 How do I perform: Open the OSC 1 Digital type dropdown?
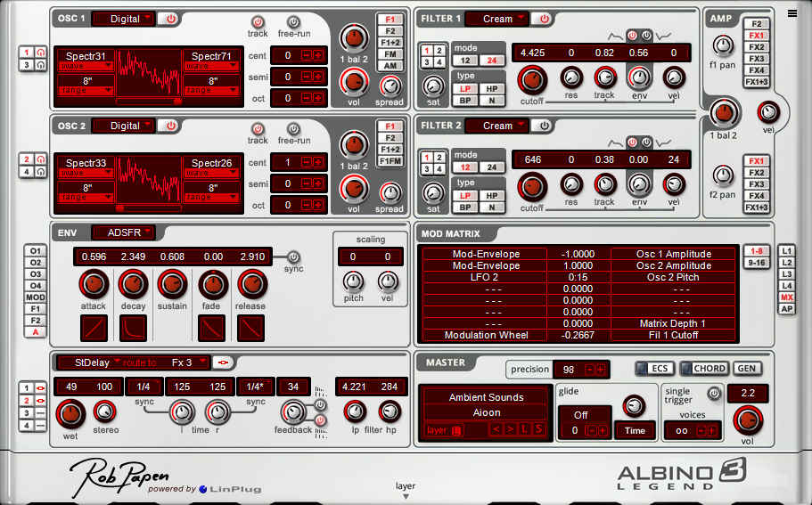(x=124, y=19)
